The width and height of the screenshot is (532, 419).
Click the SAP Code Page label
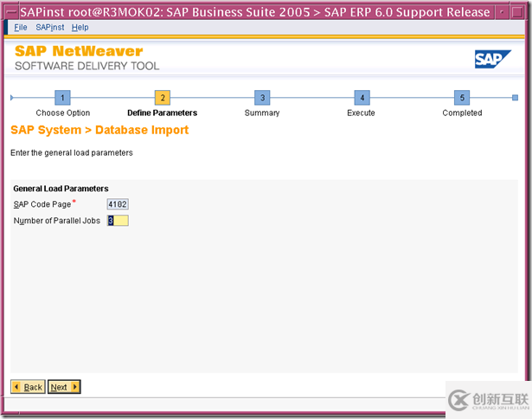point(42,204)
